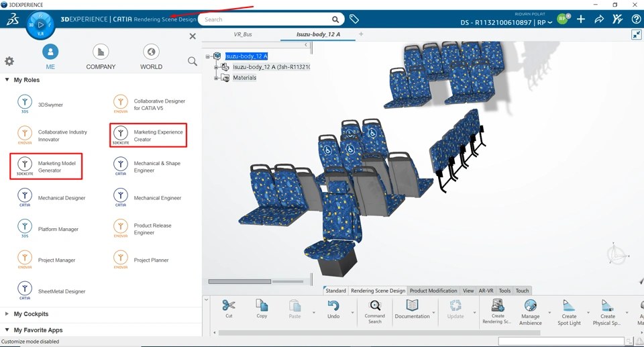Select Collaborative Industry Innovator role
Image resolution: width=644 pixels, height=347 pixels.
[52, 136]
